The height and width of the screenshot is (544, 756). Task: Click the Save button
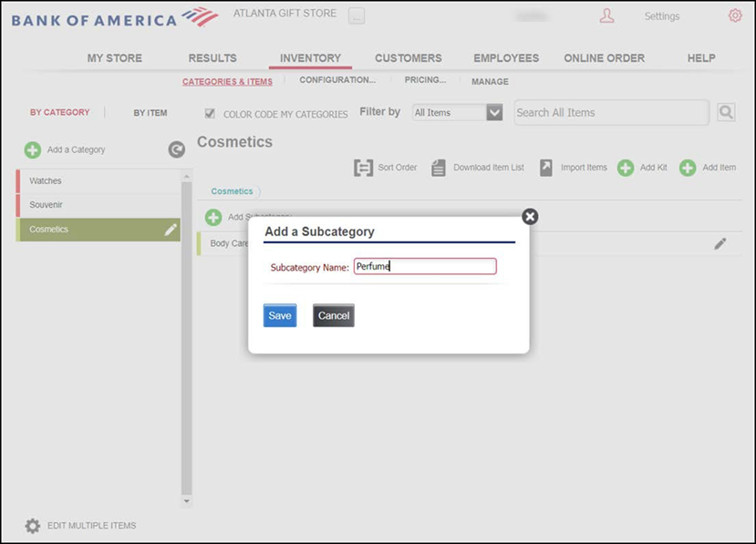click(280, 315)
